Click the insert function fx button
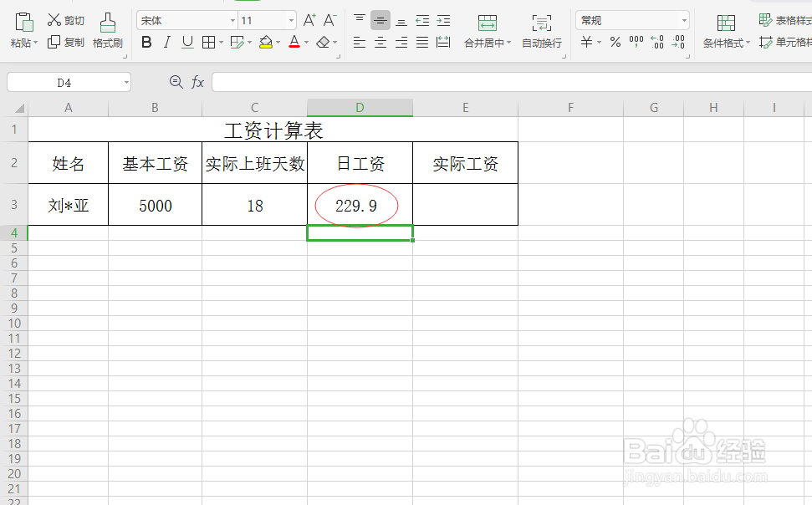Viewport: 812px width, 505px height. (197, 82)
